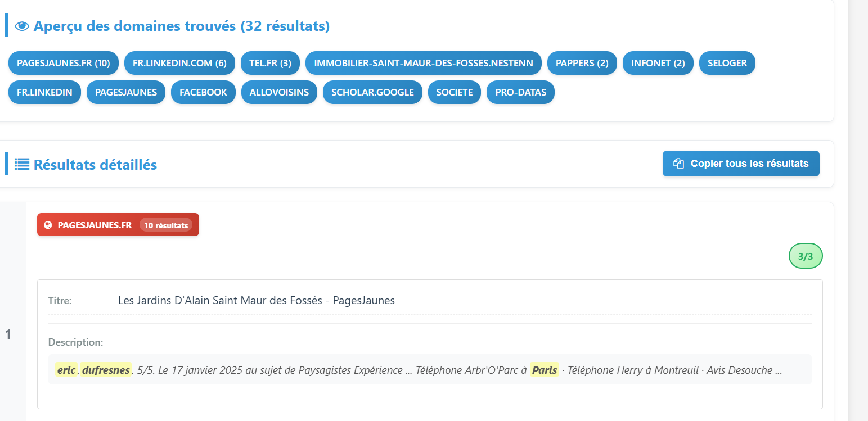Image resolution: width=868 pixels, height=421 pixels.
Task: Select the TEL.FR (3) domain chip
Action: tap(270, 63)
